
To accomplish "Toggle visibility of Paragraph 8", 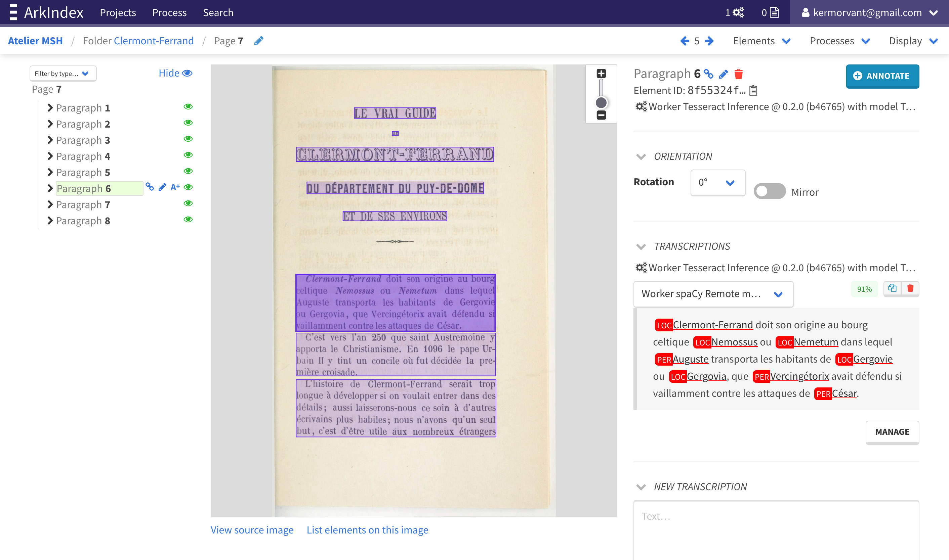I will coord(188,220).
